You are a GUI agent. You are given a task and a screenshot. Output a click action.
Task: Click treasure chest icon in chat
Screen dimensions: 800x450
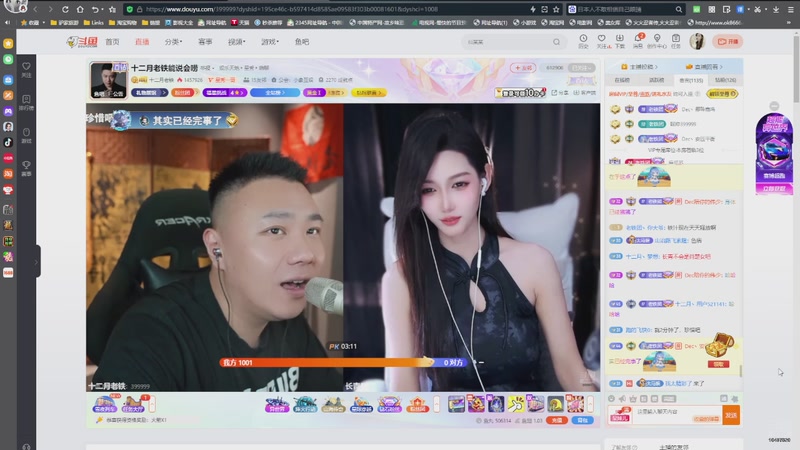(x=719, y=345)
